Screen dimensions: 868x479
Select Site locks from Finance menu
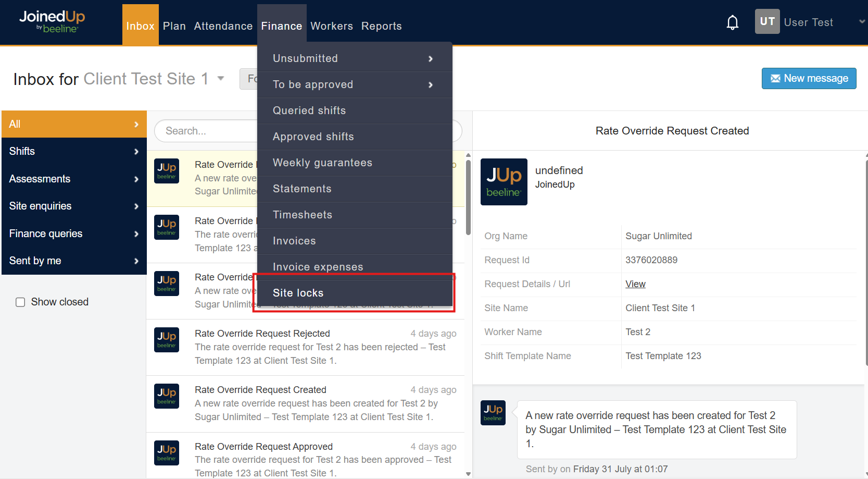pos(355,293)
